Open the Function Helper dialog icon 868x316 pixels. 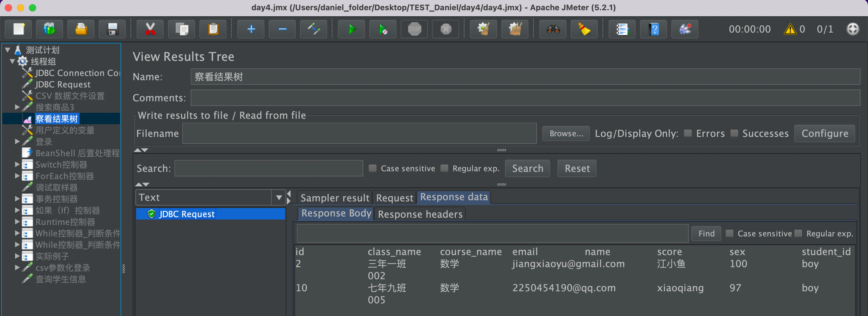(622, 29)
